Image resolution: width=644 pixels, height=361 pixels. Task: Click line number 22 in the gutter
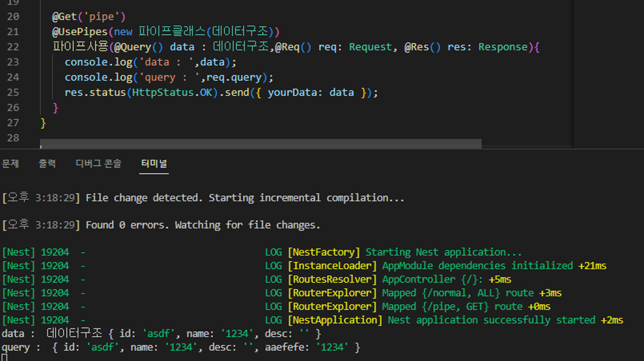point(13,47)
